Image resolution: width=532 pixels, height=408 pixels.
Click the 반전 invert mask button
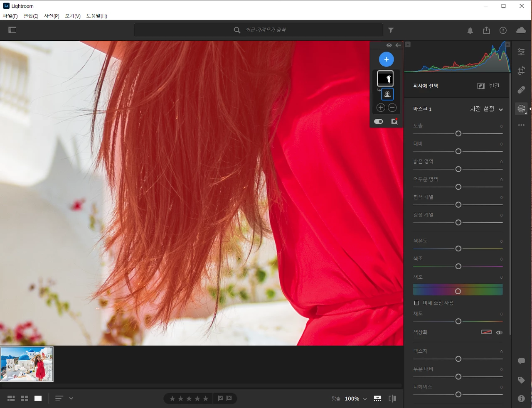pos(488,86)
